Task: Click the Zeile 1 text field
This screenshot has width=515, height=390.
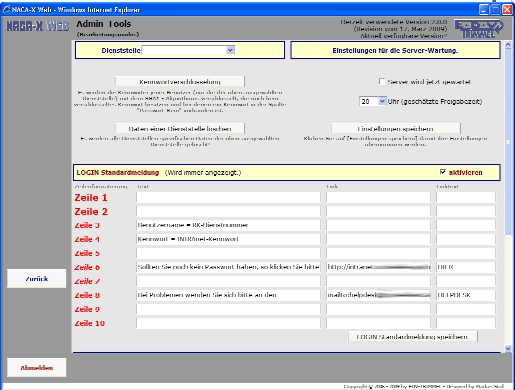Action: (x=228, y=197)
